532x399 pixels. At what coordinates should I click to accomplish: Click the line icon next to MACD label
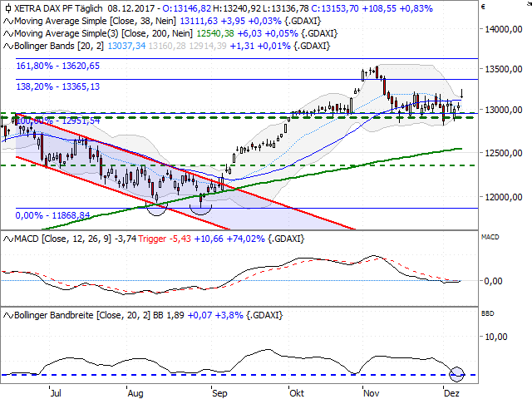pyautogui.click(x=6, y=239)
